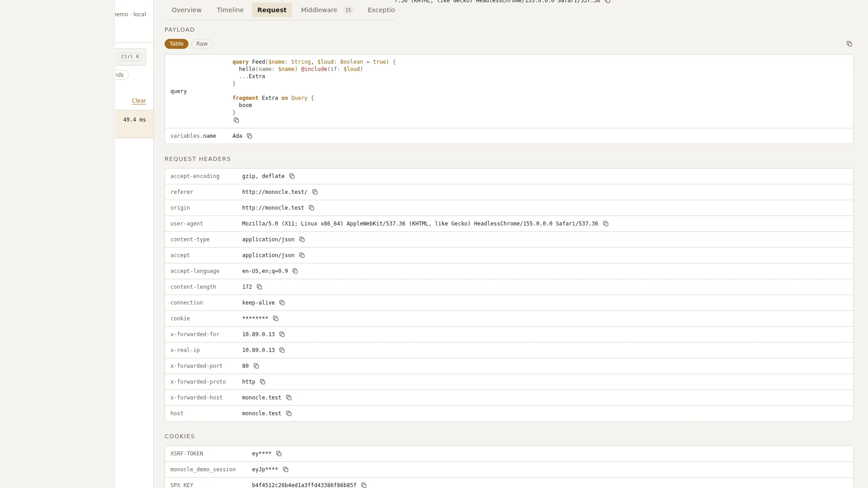The image size is (868, 488).
Task: Copy the x-real-ip address
Action: pos(282,350)
